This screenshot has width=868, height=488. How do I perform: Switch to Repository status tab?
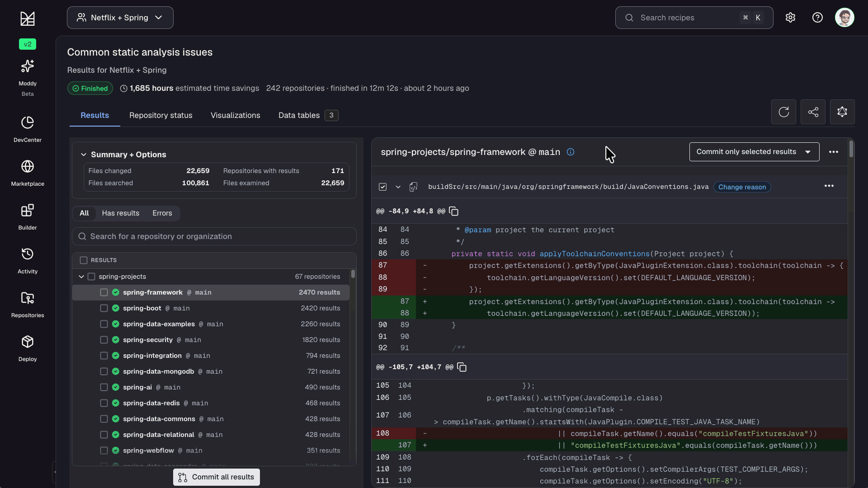coord(161,115)
